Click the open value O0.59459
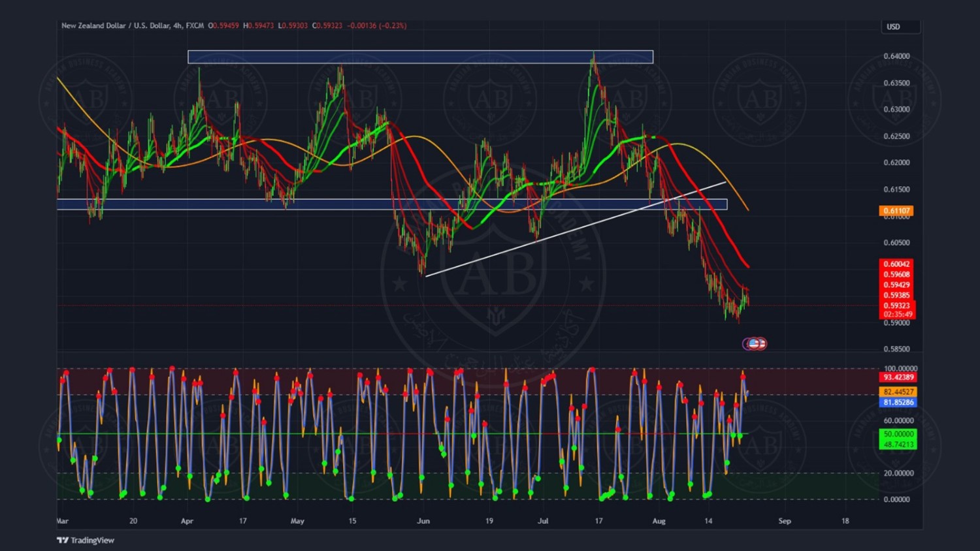 pyautogui.click(x=223, y=25)
